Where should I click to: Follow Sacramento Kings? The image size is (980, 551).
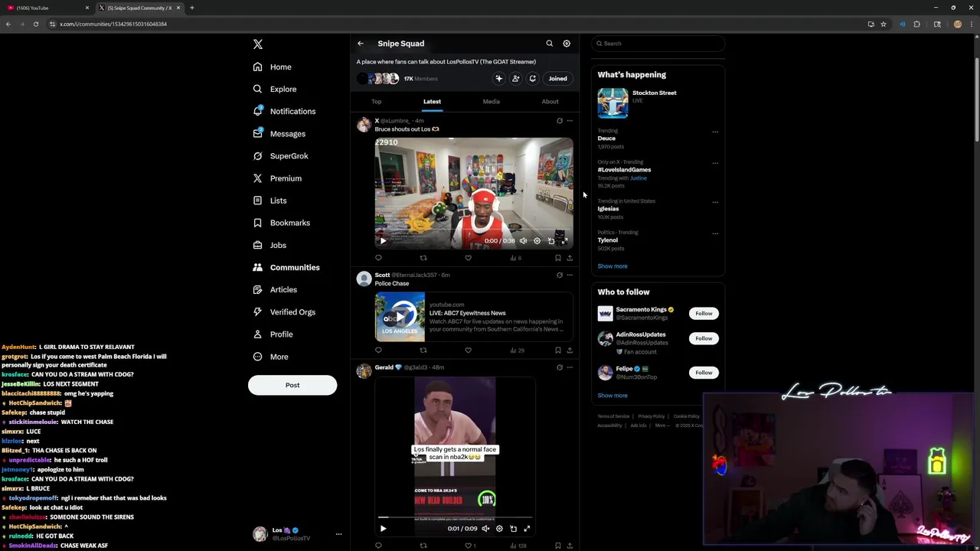click(x=704, y=313)
